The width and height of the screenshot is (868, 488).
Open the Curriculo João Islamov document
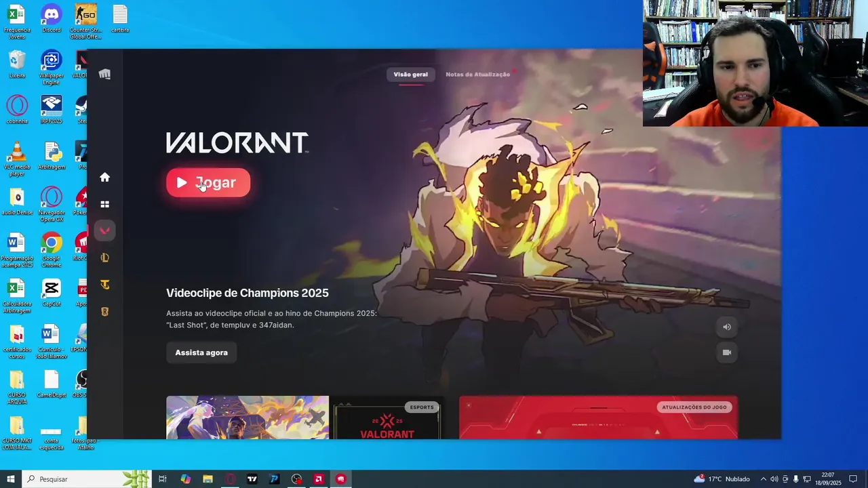[x=52, y=342]
